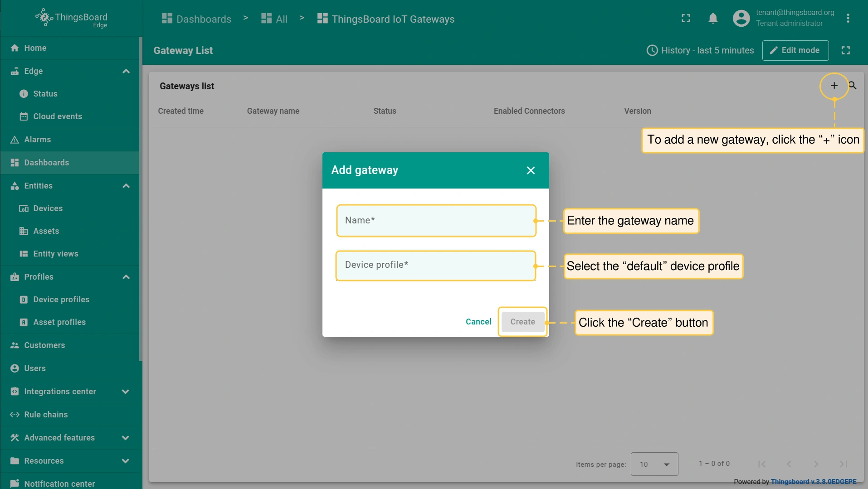868x489 pixels.
Task: Select Alarms in the sidebar
Action: point(37,140)
